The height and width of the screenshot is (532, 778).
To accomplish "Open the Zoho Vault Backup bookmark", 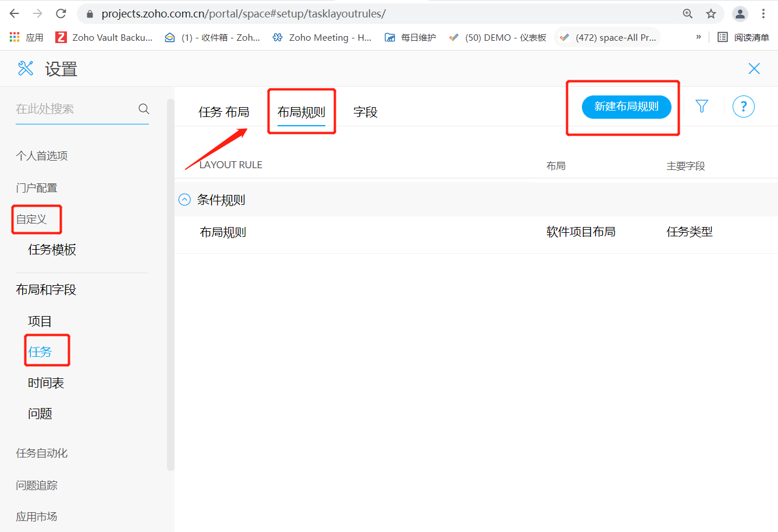I will pos(105,37).
